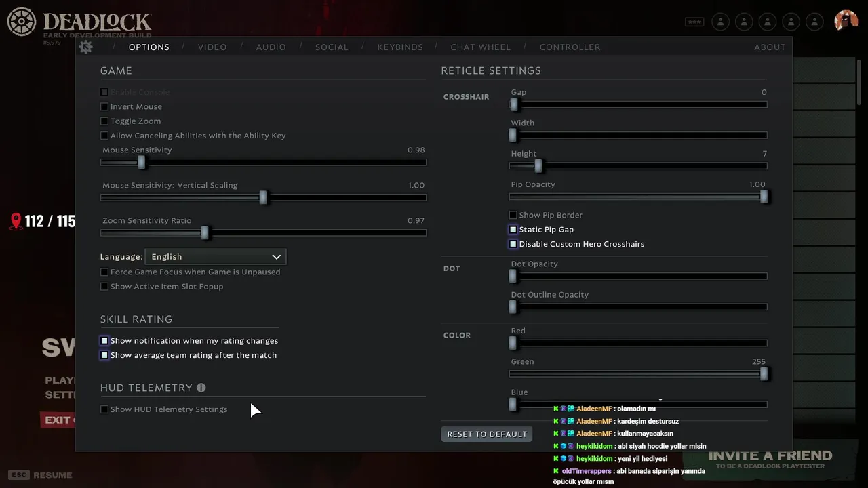Viewport: 868px width, 488px height.
Task: Click the Mouse Sensitivity slider handle
Action: [141, 162]
